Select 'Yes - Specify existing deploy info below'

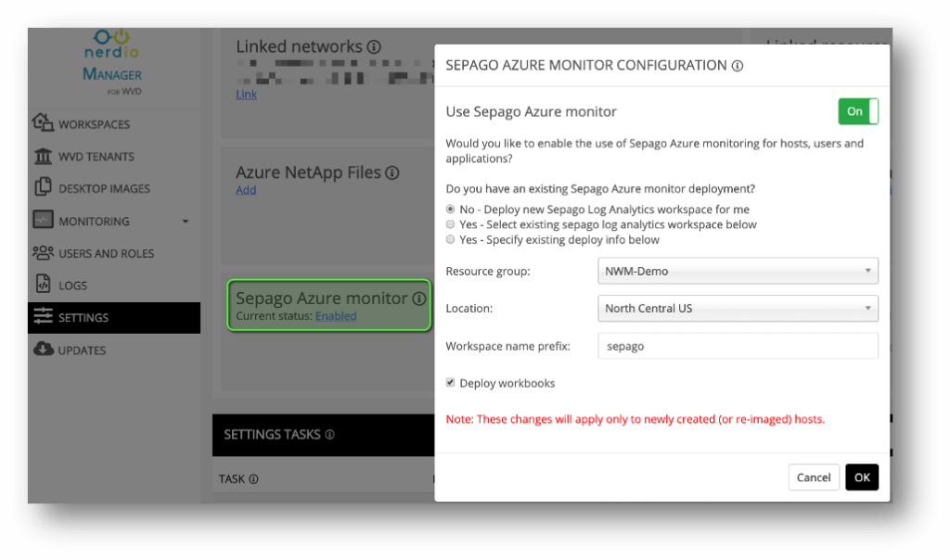tap(450, 239)
